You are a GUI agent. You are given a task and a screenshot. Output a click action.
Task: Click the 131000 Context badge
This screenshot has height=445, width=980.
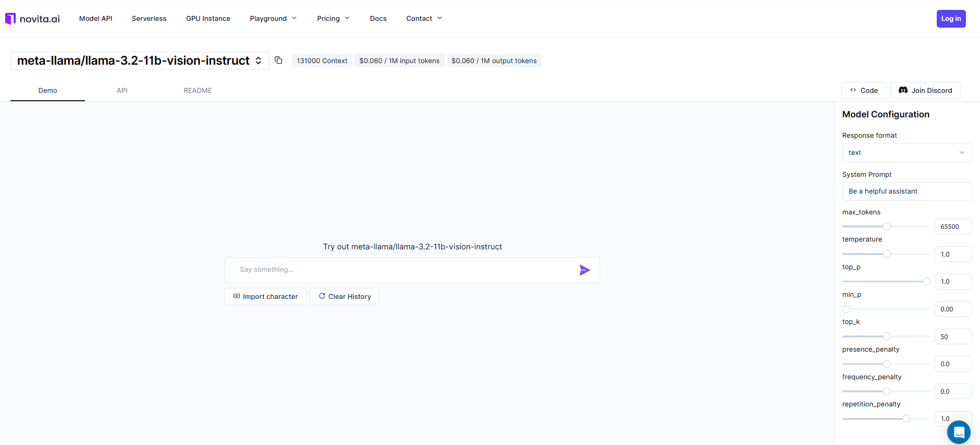(x=322, y=61)
